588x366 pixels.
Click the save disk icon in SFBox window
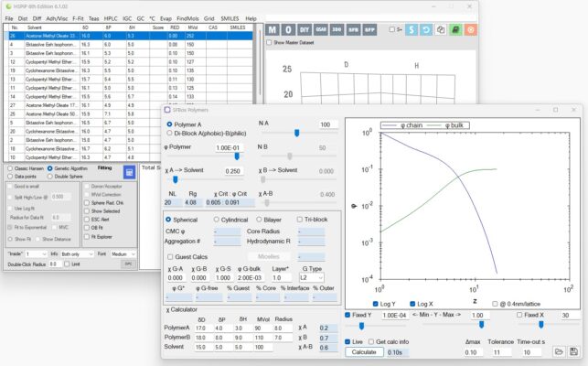click(x=573, y=351)
